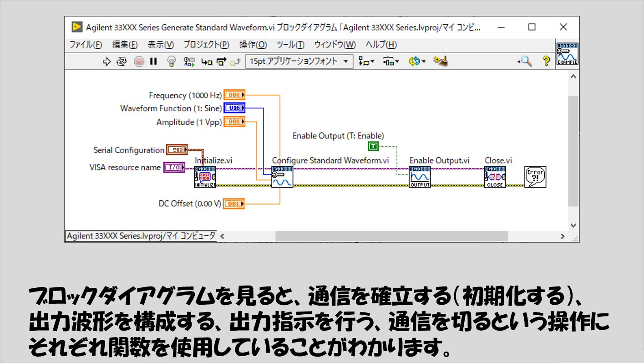The width and height of the screenshot is (644, 363).
Task: Click the Waveform Function (1: Sine) label
Action: [x=171, y=108]
